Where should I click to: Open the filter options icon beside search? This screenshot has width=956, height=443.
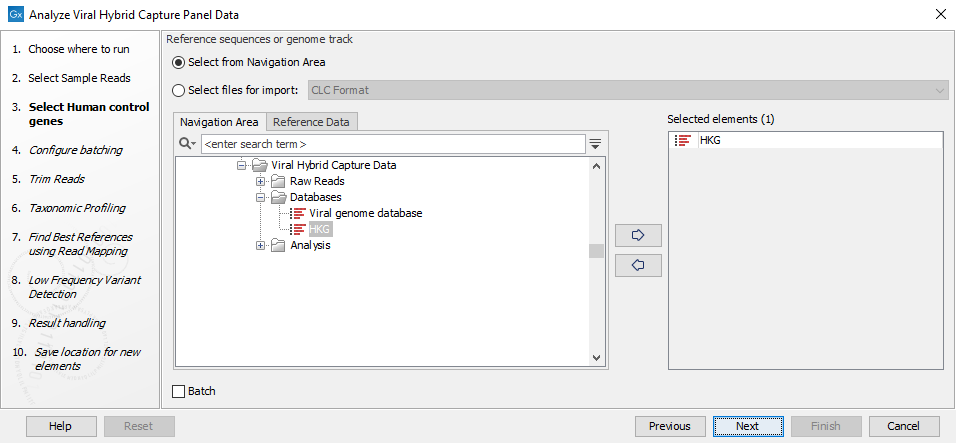point(596,144)
